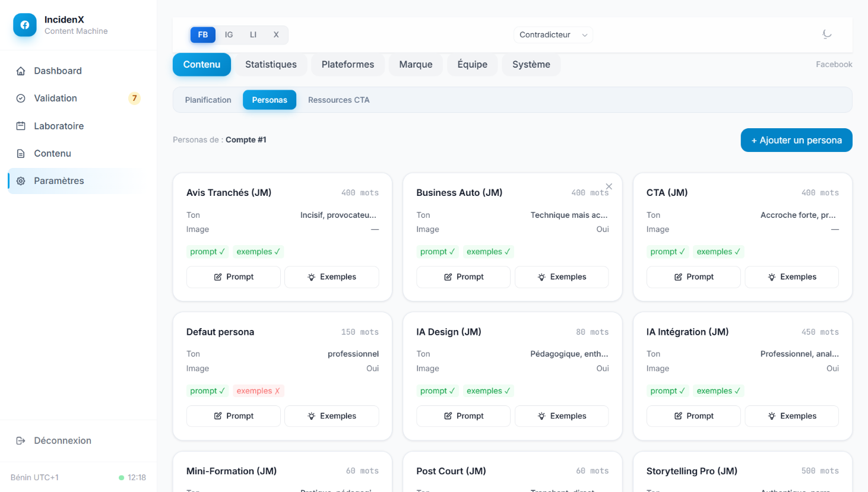Image resolution: width=868 pixels, height=492 pixels.
Task: Click '450 mots' on IA Intégration card
Action: point(820,332)
